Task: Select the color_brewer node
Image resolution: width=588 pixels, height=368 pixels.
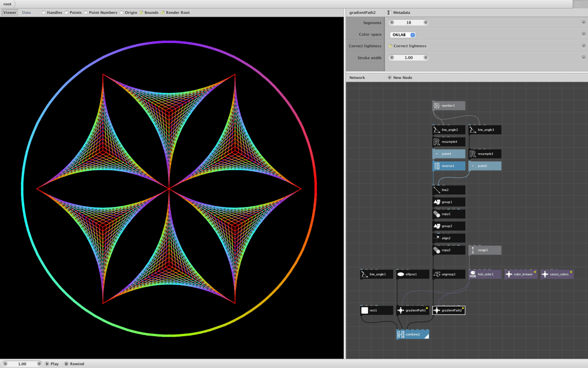Action: pyautogui.click(x=520, y=274)
